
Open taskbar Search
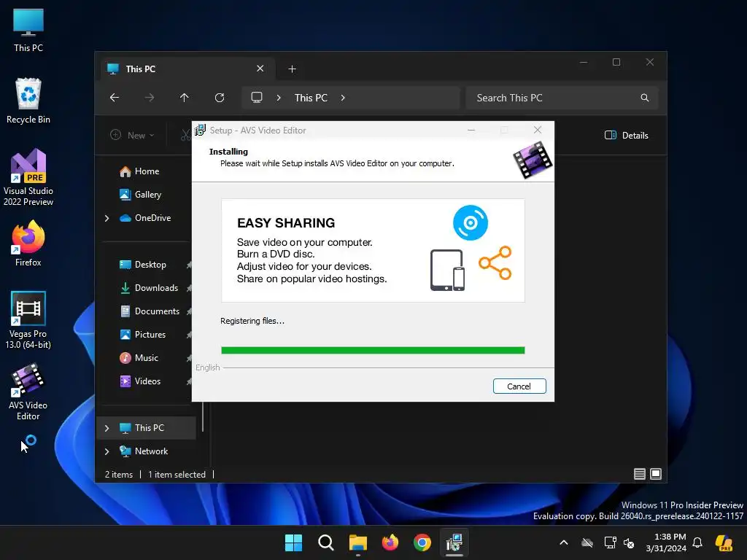point(326,542)
